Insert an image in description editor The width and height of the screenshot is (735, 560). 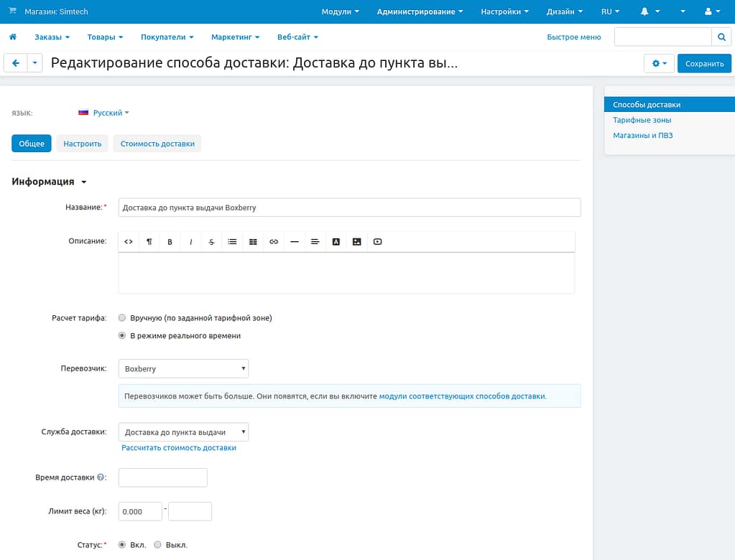point(356,242)
